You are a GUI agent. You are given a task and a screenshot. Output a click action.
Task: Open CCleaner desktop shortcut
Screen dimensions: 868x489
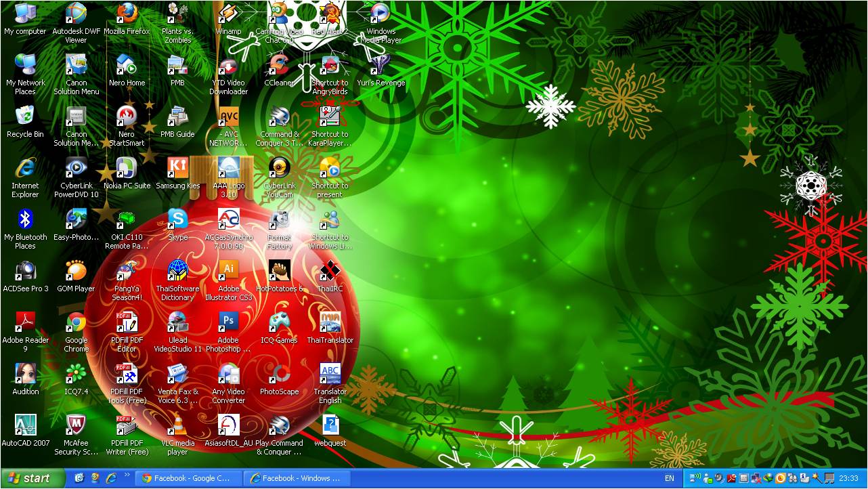[x=279, y=70]
